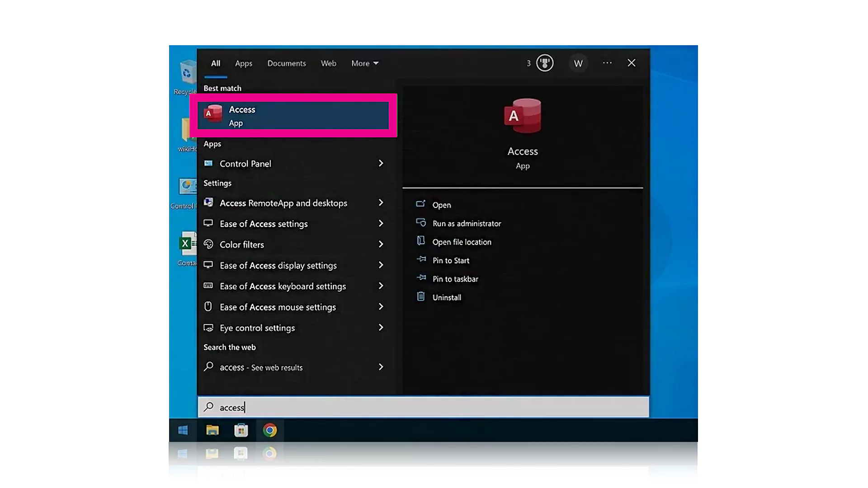Image resolution: width=868 pixels, height=488 pixels.
Task: Switch to the Documents search tab
Action: point(287,63)
